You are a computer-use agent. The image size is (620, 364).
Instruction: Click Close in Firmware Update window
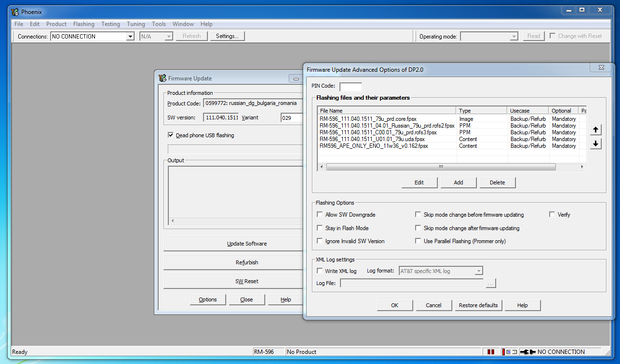(247, 299)
